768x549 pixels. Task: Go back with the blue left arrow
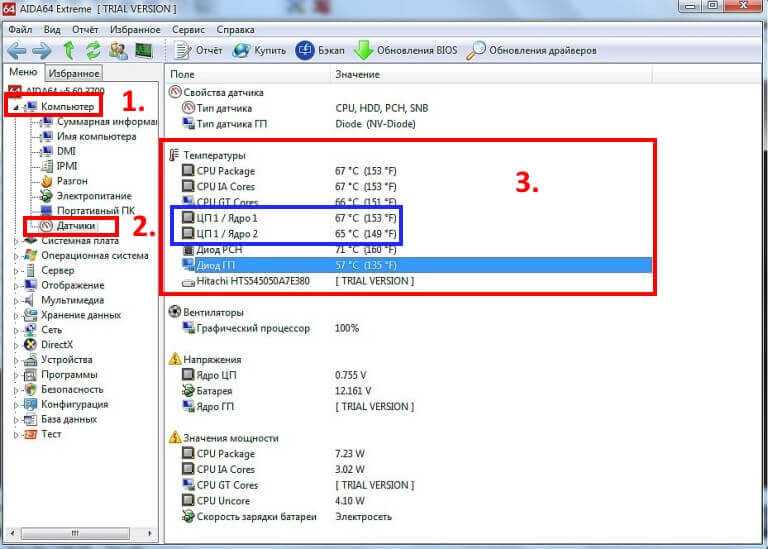(17, 50)
